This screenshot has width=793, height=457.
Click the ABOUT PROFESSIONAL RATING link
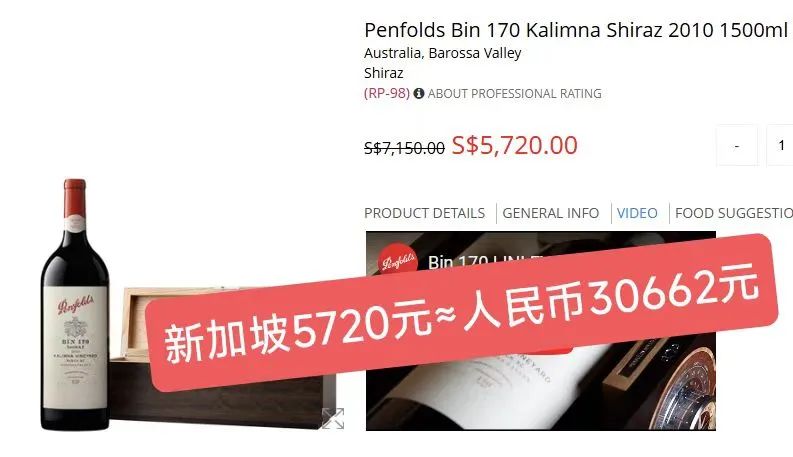(514, 94)
